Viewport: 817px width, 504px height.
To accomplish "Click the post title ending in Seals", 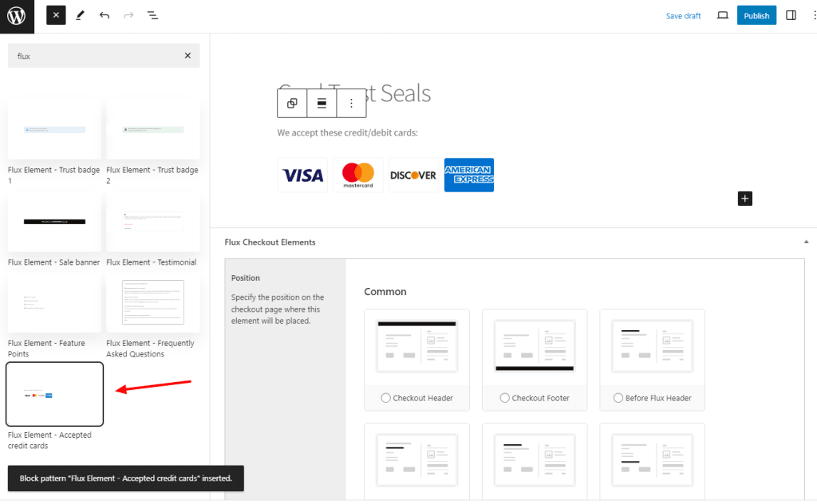I will click(354, 94).
